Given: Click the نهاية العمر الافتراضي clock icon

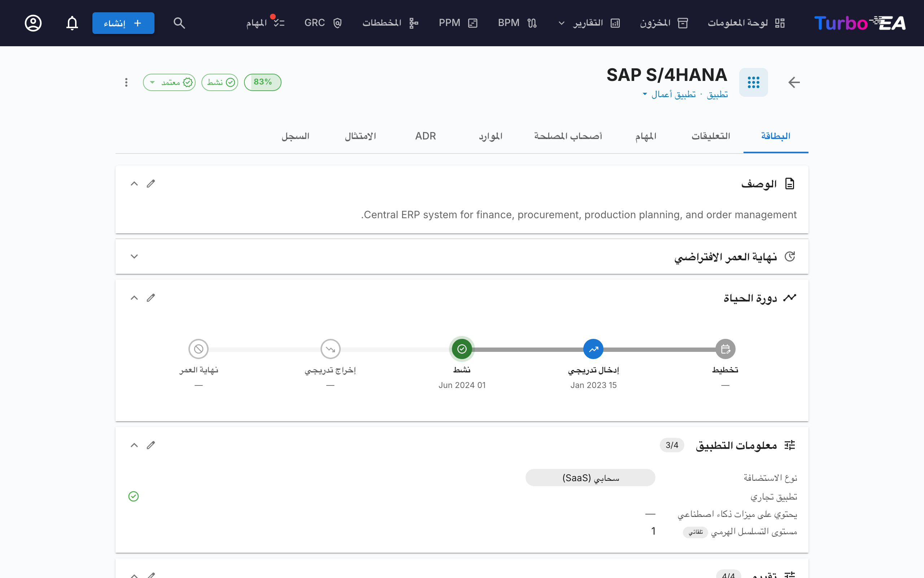Looking at the screenshot, I should tap(790, 256).
